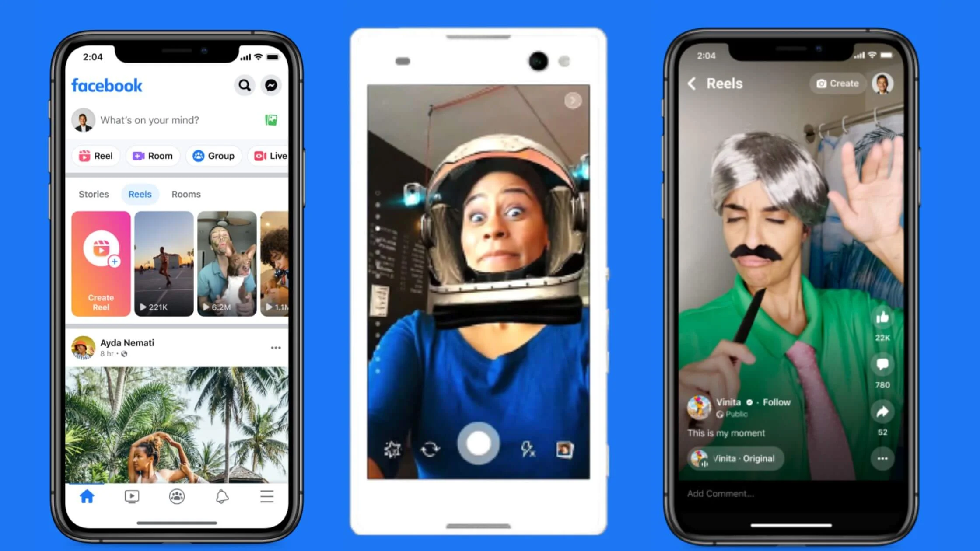Image resolution: width=980 pixels, height=551 pixels.
Task: Expand the Rooms tab in Stories bar
Action: tap(186, 194)
